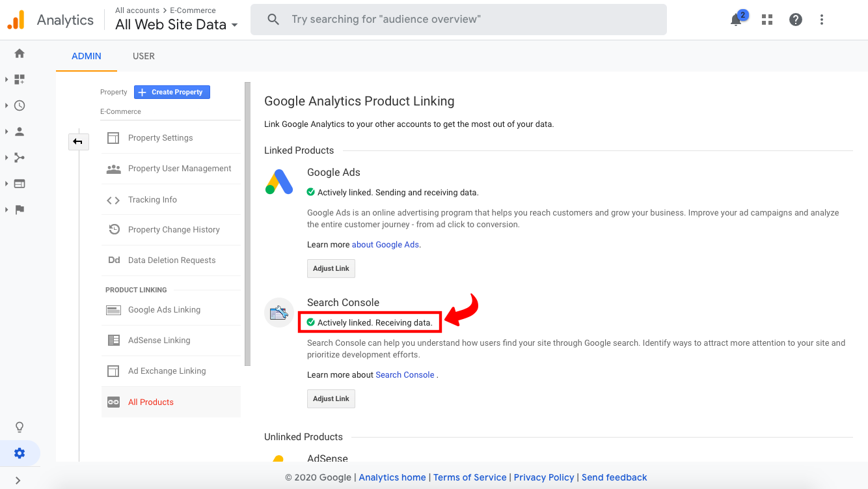Open the Home section icon

click(x=19, y=53)
